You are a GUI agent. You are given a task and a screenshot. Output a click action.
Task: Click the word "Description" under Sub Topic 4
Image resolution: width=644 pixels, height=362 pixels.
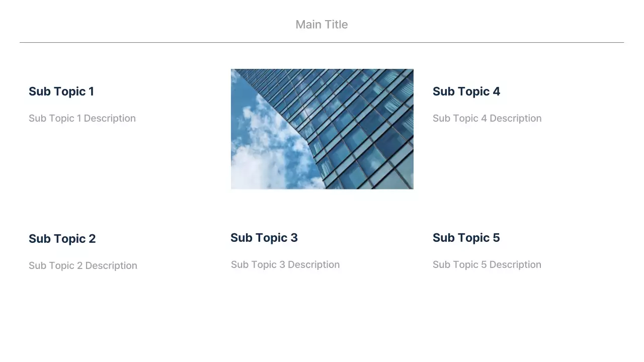(x=515, y=118)
